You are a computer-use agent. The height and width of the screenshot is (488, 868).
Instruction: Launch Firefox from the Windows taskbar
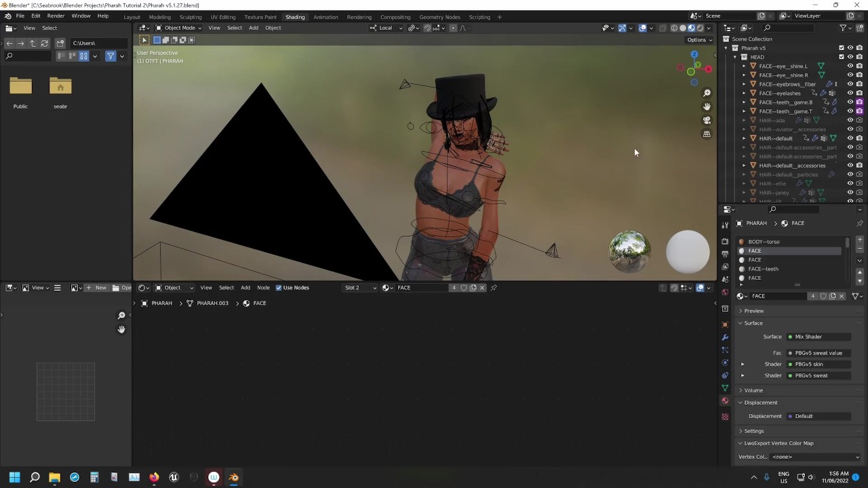click(x=154, y=477)
